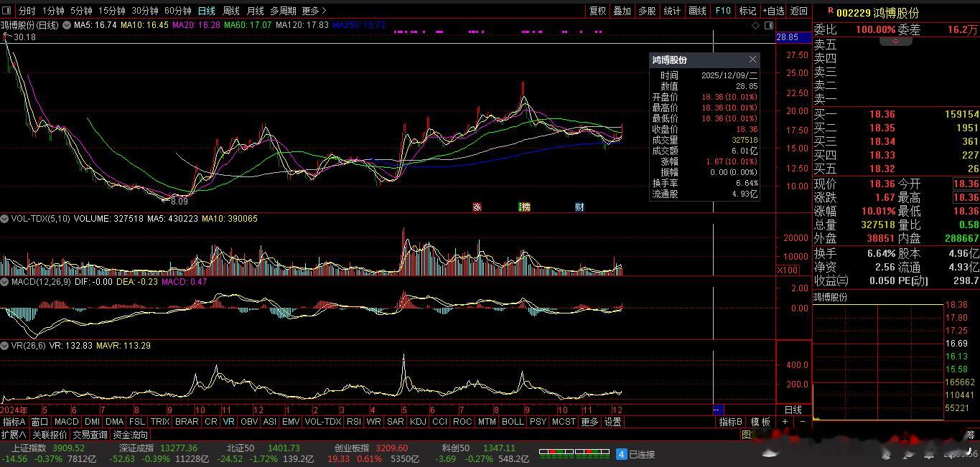Image resolution: width=980 pixels, height=467 pixels.
Task: Select the MACD indicator tab
Action: tap(66, 422)
